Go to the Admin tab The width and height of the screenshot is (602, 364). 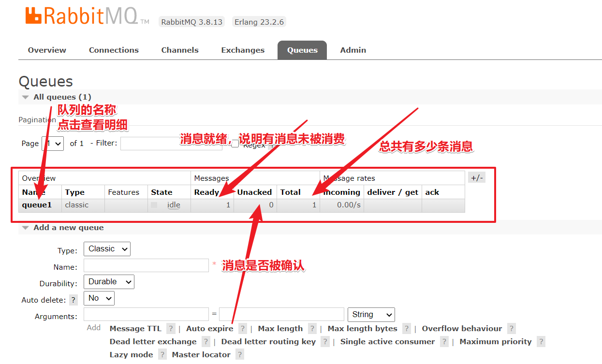pyautogui.click(x=353, y=50)
